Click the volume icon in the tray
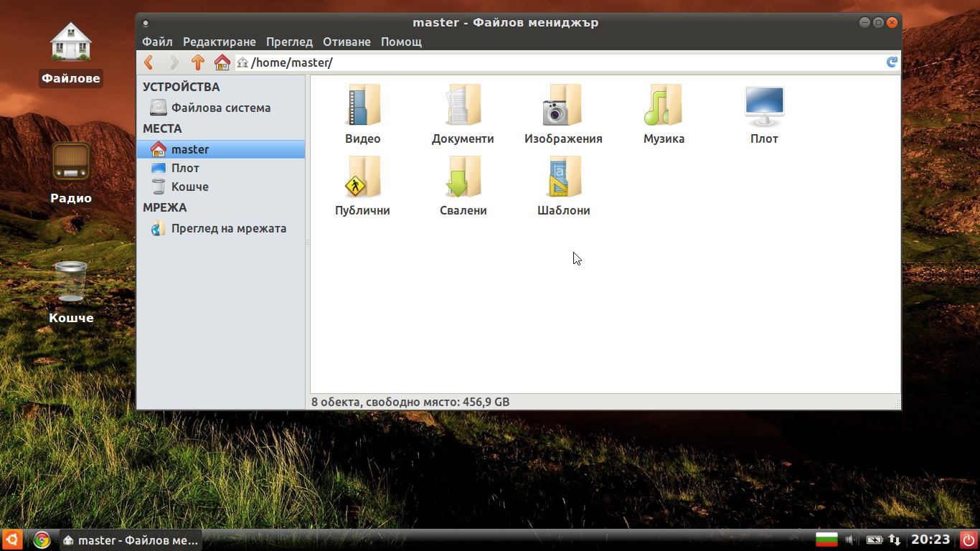The height and width of the screenshot is (551, 980). pos(852,540)
